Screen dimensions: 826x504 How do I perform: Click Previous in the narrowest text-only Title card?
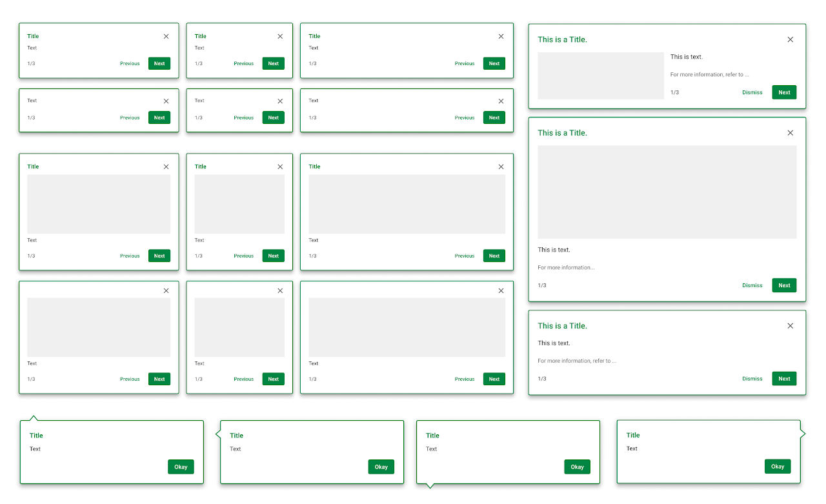pos(244,63)
